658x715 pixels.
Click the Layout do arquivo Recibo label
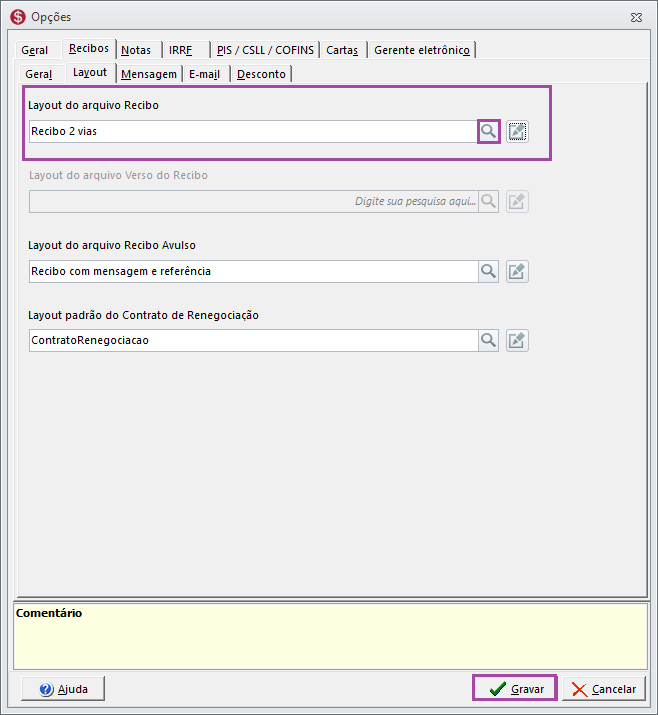click(93, 105)
